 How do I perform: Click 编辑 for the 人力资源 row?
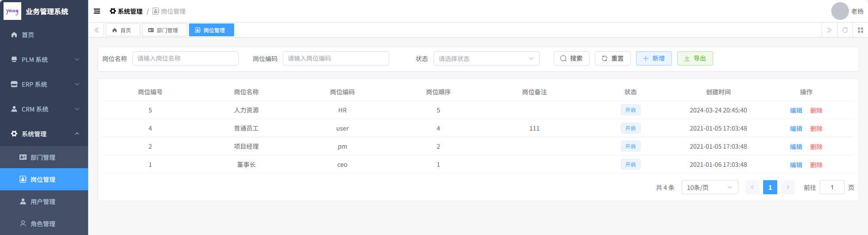pyautogui.click(x=795, y=111)
